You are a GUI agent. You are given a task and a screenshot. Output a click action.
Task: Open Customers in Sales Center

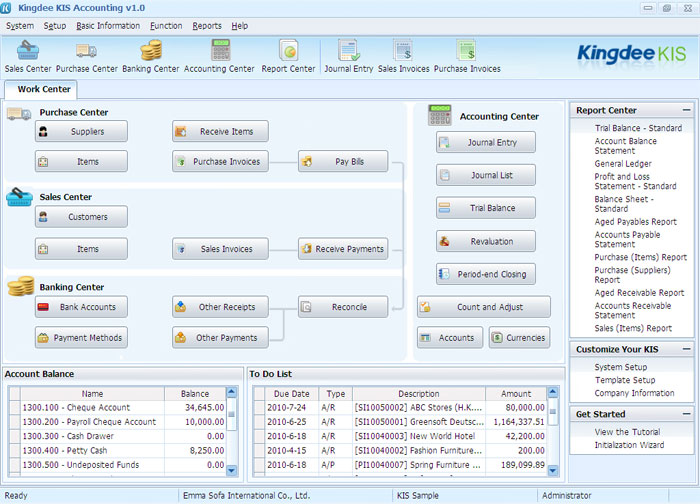tap(81, 217)
